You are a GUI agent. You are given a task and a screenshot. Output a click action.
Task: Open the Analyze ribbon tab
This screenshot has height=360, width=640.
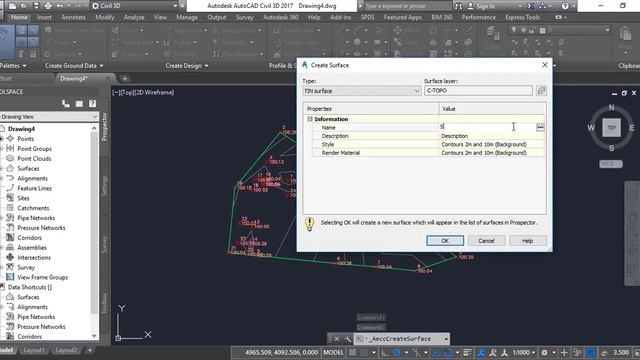click(x=134, y=18)
